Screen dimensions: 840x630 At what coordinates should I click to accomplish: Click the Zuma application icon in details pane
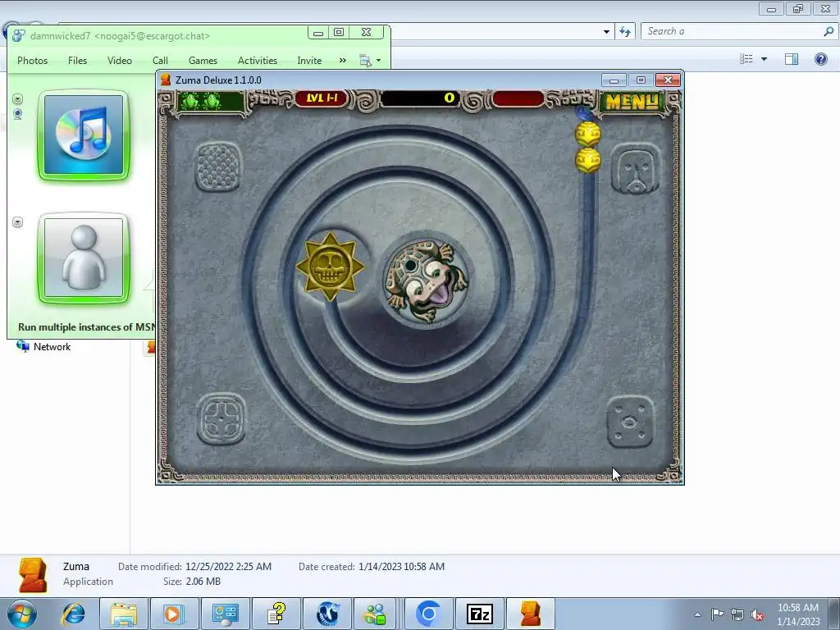point(33,575)
